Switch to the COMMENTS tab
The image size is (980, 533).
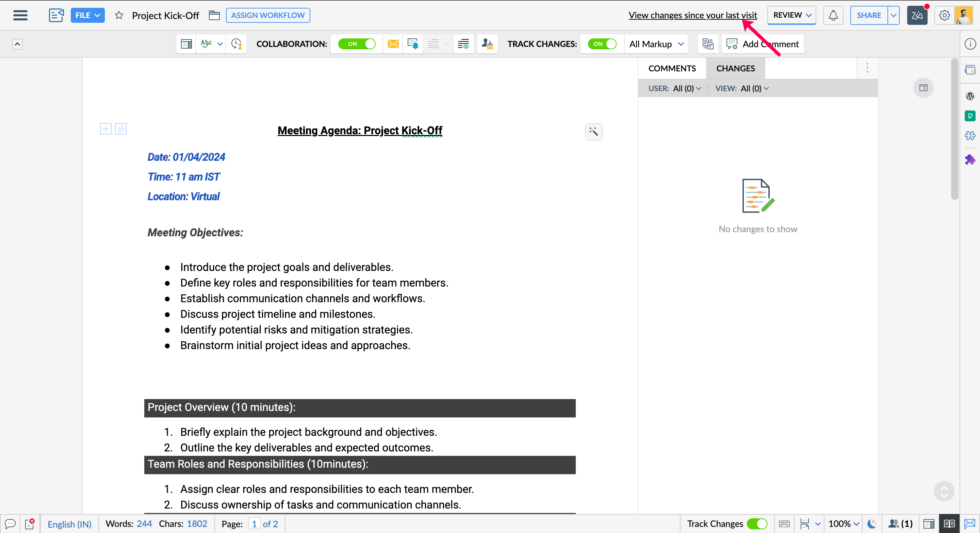click(672, 68)
